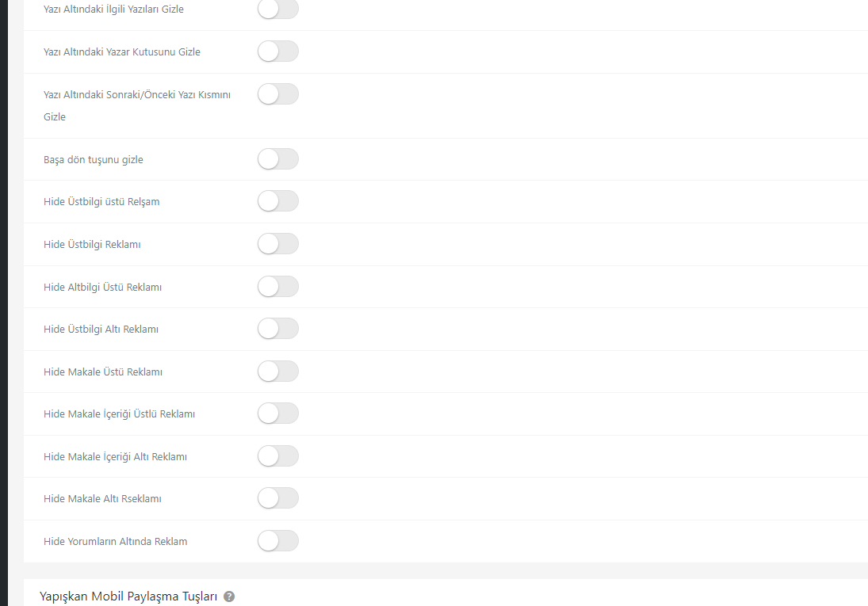Click the help icon beside Yapışkan Mobil Paylaşma Tuşları
Image resolution: width=868 pixels, height=606 pixels.
point(229,596)
